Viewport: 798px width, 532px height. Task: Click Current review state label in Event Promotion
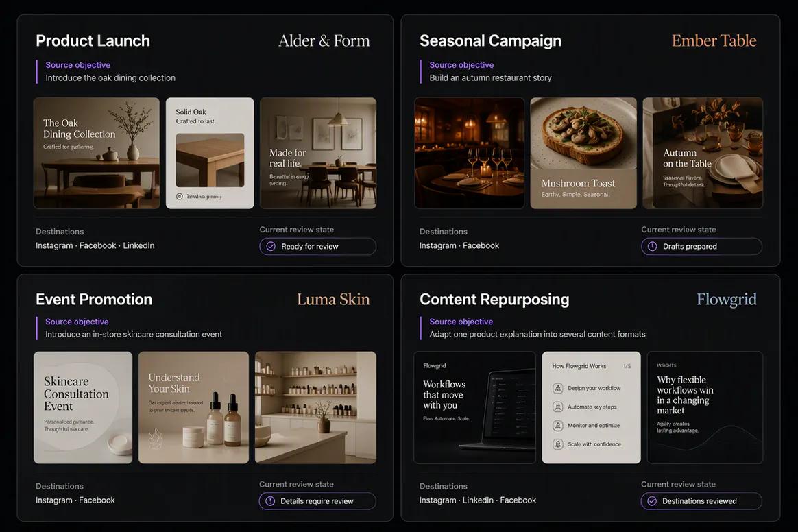(296, 484)
